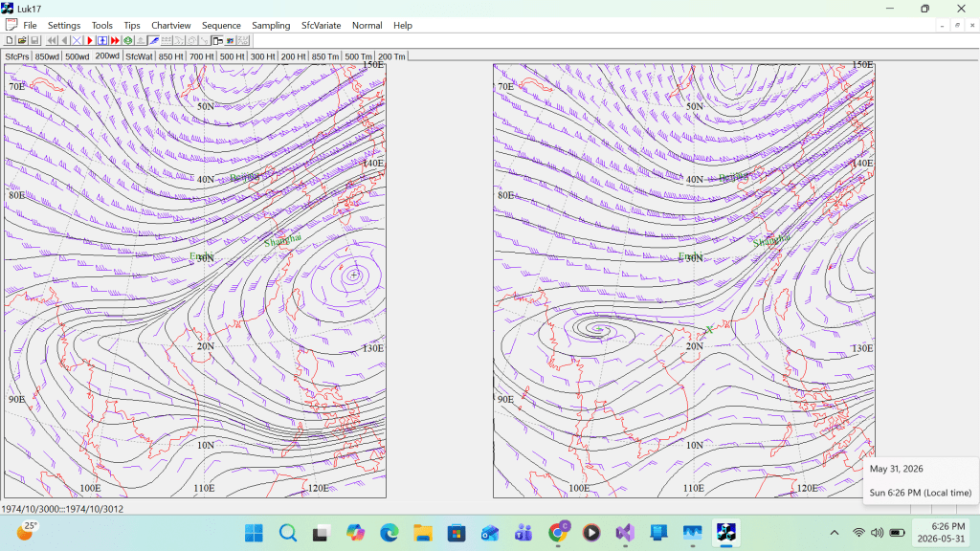Open Google Chrome from the taskbar
The height and width of the screenshot is (551, 980).
point(558,533)
